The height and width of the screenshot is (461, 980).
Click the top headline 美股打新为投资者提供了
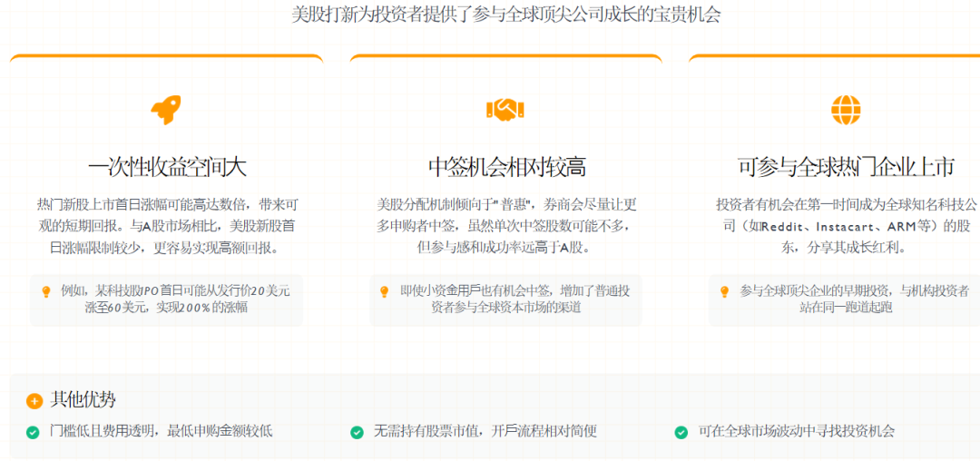506,15
